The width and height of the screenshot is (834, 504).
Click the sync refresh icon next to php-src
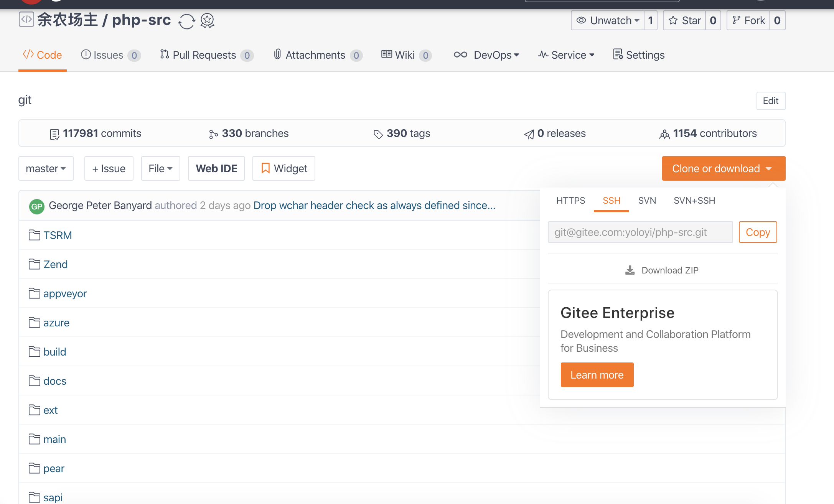pos(187,21)
